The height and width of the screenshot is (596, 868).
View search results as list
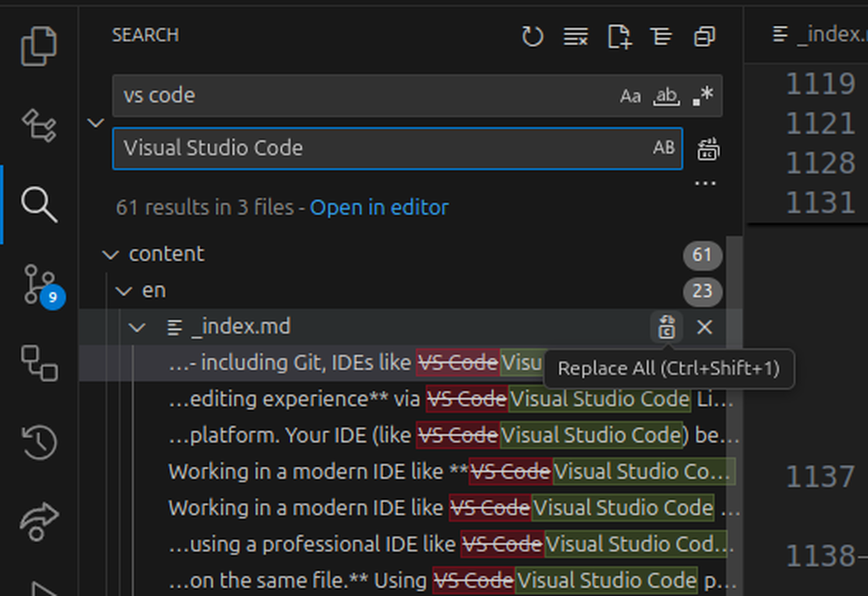coord(662,37)
